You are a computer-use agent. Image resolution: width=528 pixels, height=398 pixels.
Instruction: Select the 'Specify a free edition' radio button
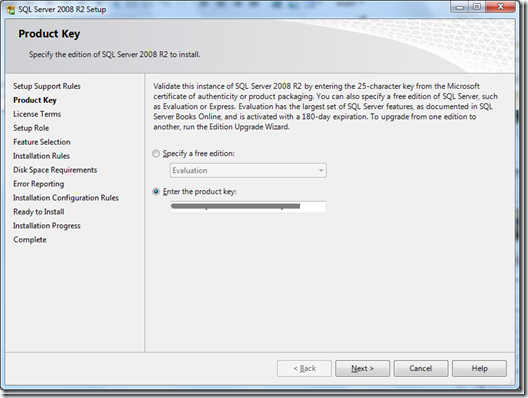pyautogui.click(x=156, y=154)
